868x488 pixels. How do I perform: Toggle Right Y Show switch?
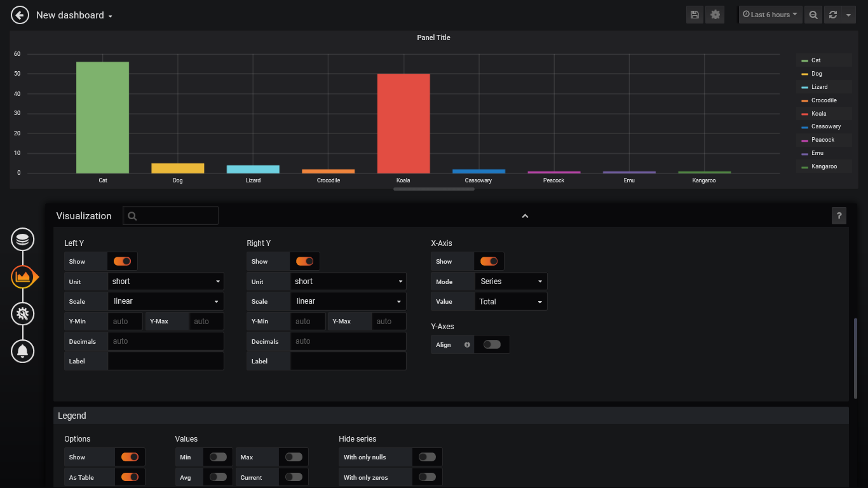pos(304,261)
